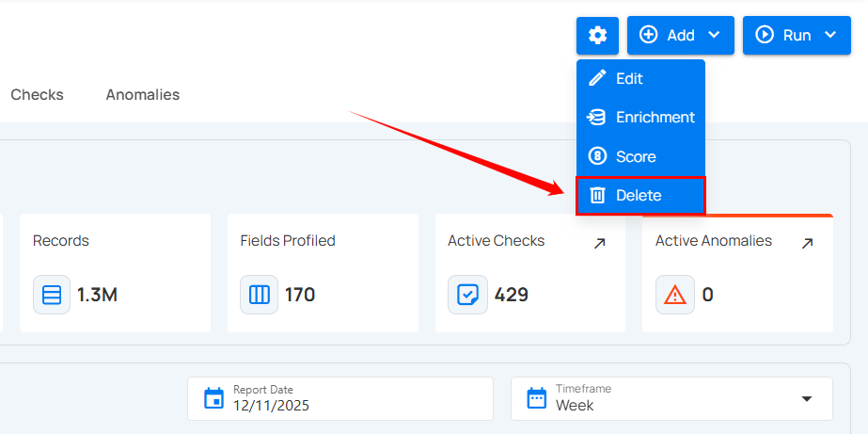Switch to the Anomalies tab
The image size is (868, 434).
pos(142,94)
